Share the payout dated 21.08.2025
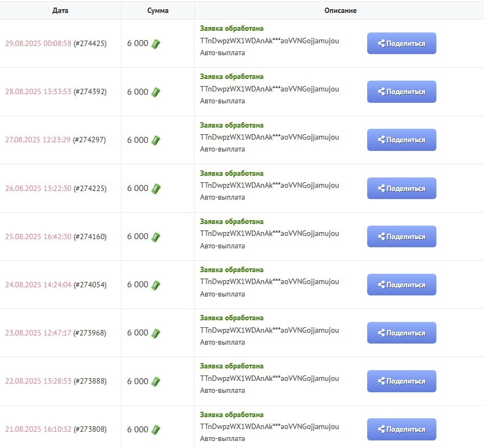The height and width of the screenshot is (448, 484). [x=401, y=429]
